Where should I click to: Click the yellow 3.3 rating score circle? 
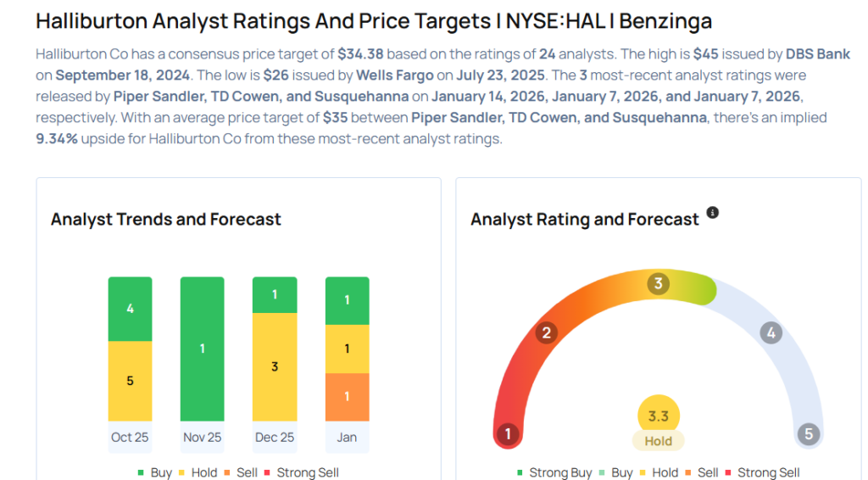coord(659,416)
